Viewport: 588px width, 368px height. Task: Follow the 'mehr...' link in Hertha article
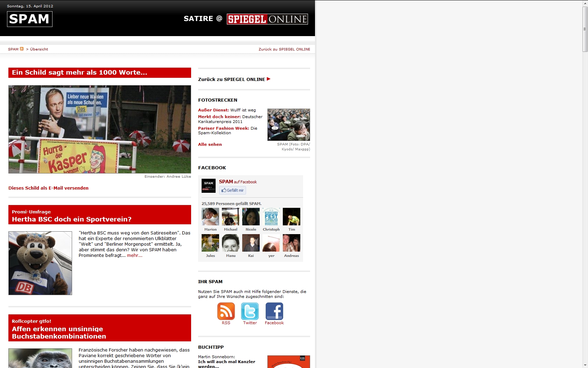coord(135,255)
